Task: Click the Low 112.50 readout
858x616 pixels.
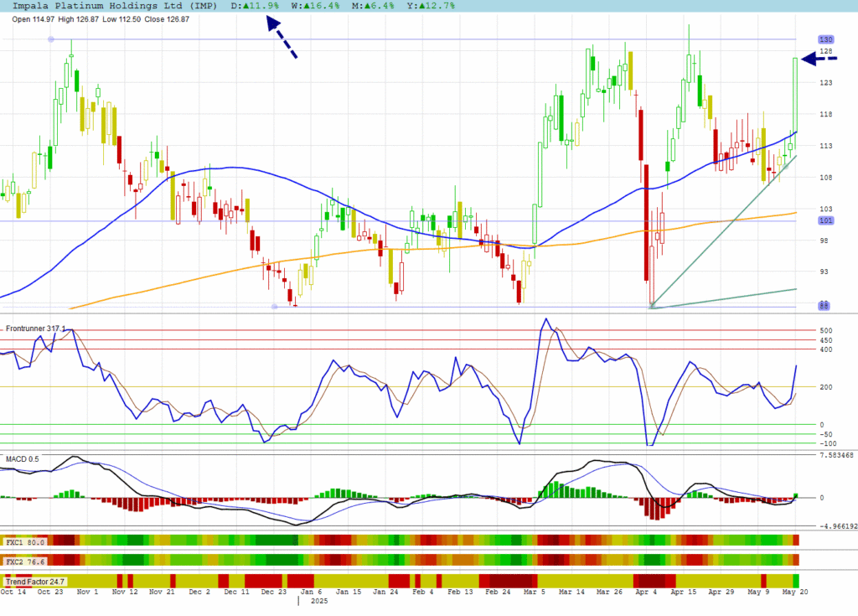Action: pyautogui.click(x=121, y=19)
